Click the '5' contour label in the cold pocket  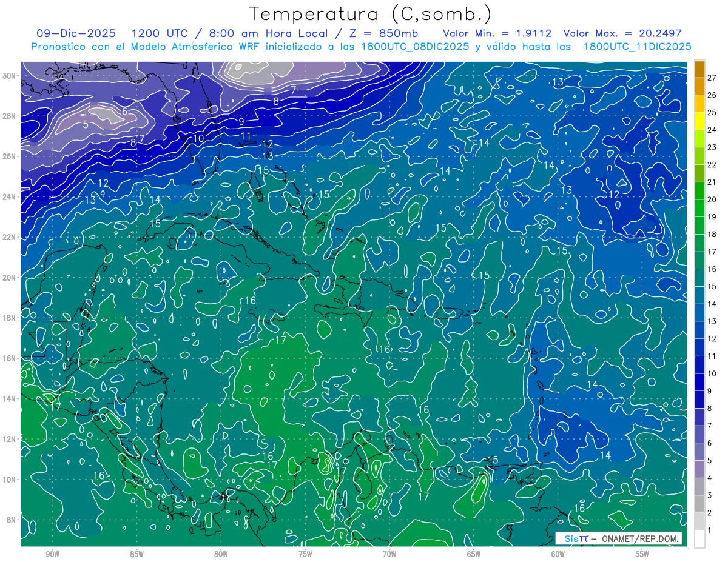tap(86, 124)
